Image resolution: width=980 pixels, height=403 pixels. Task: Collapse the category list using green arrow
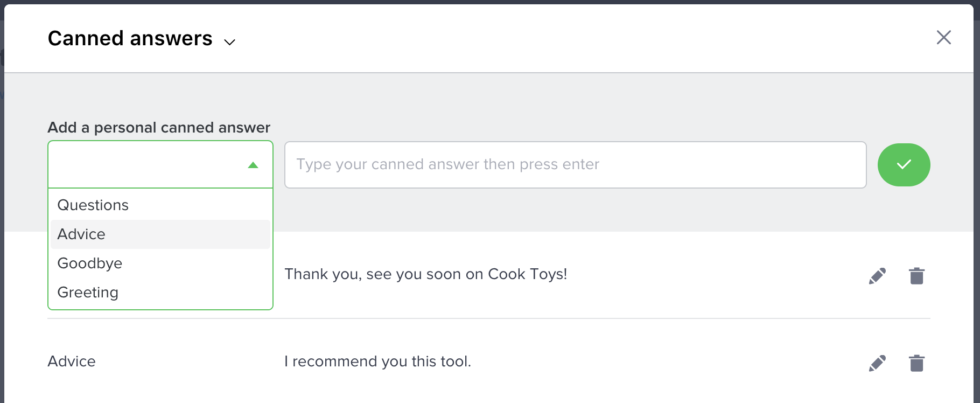(253, 165)
